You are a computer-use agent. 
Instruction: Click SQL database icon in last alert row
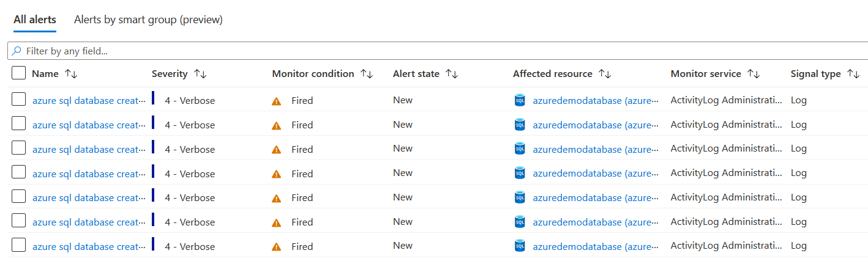click(520, 246)
